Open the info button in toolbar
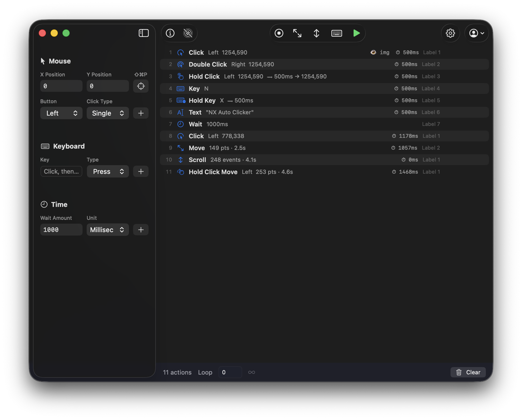This screenshot has height=420, width=522. 170,33
